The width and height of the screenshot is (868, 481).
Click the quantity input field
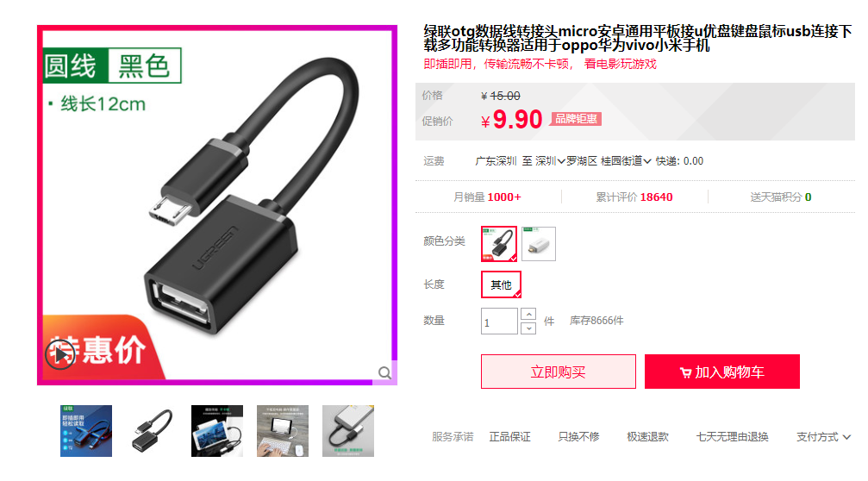point(499,321)
